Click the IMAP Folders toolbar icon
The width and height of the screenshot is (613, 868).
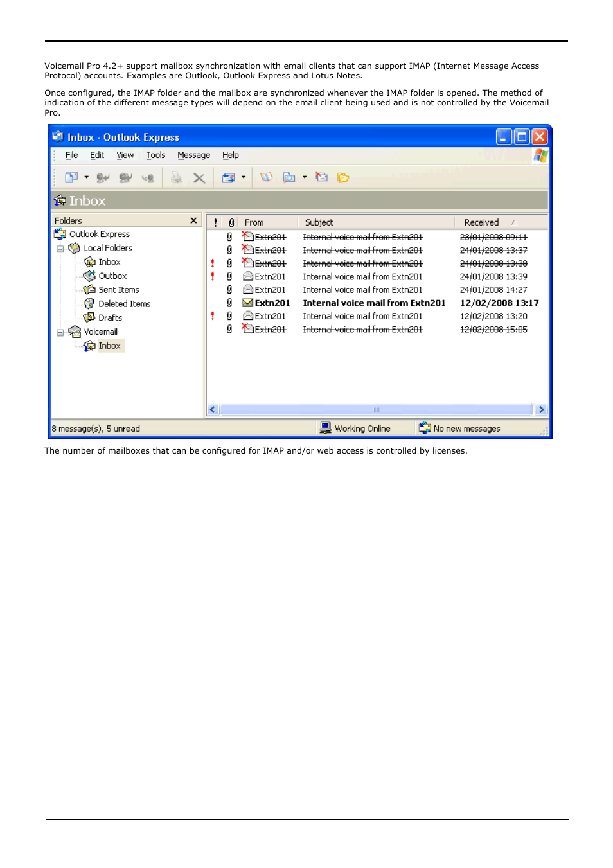[x=343, y=178]
